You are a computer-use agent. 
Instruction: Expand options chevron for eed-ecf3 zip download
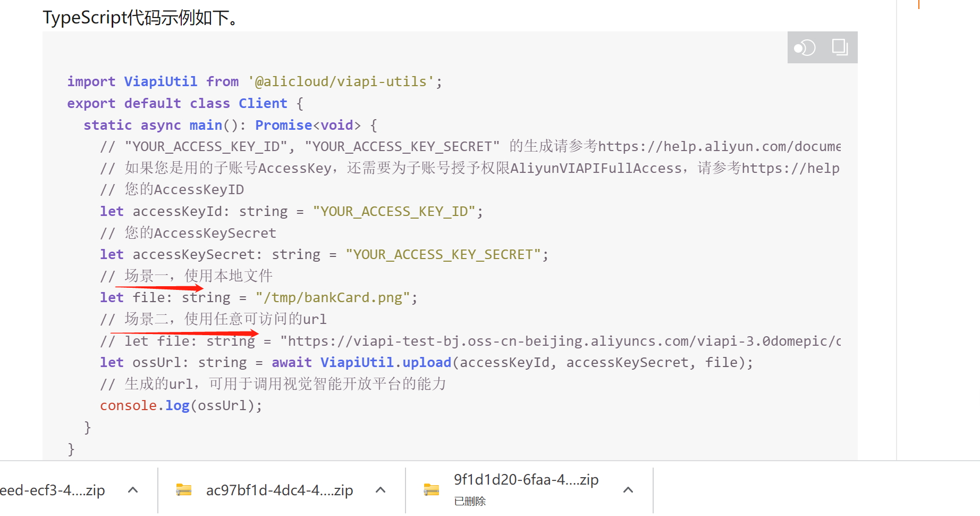click(x=133, y=490)
